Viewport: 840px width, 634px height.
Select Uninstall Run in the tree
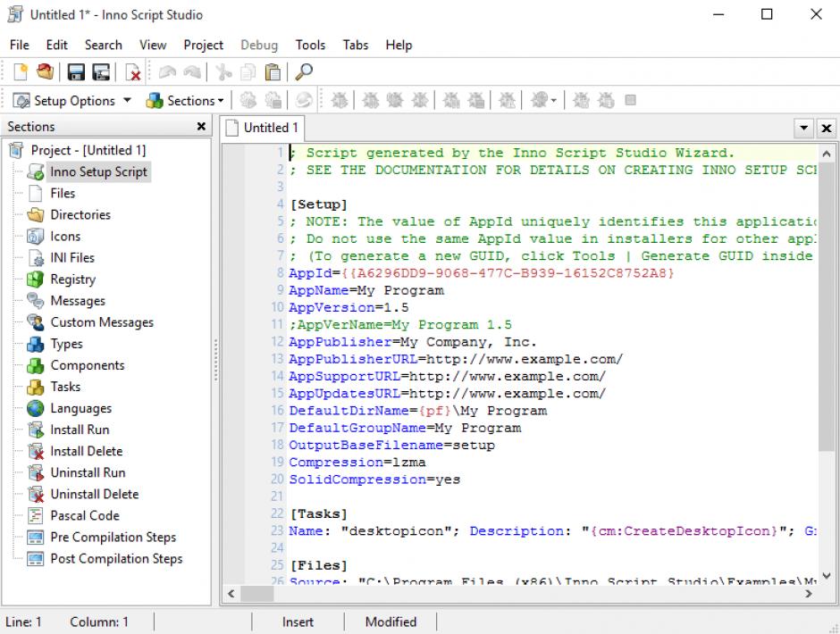pos(88,472)
